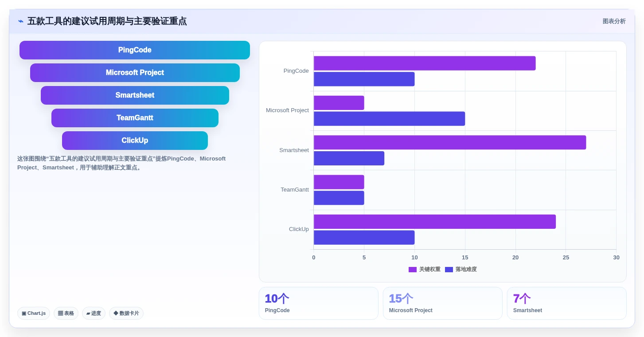Screen dimensions: 644x337
Task: Click the TeamGantt y-axis label
Action: click(x=295, y=190)
